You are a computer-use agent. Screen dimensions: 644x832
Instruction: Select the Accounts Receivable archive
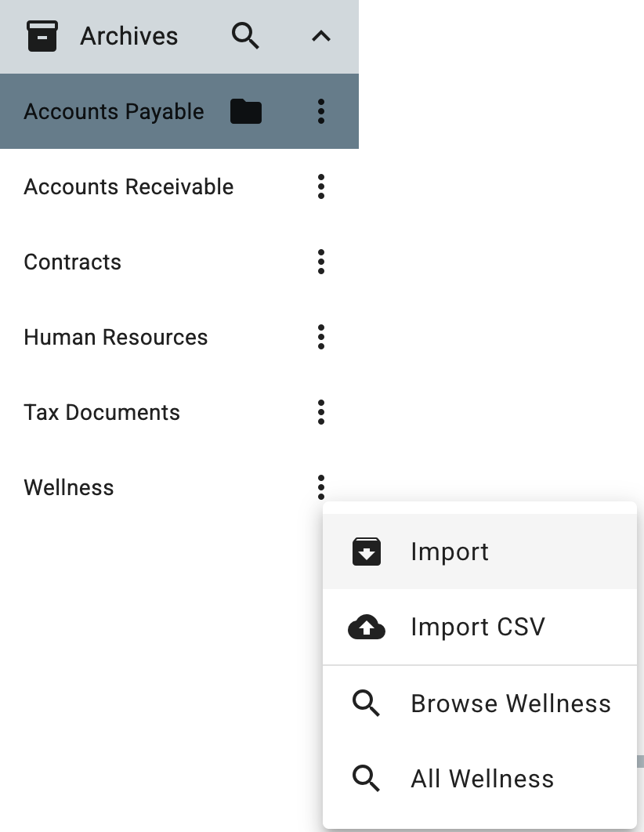point(128,186)
